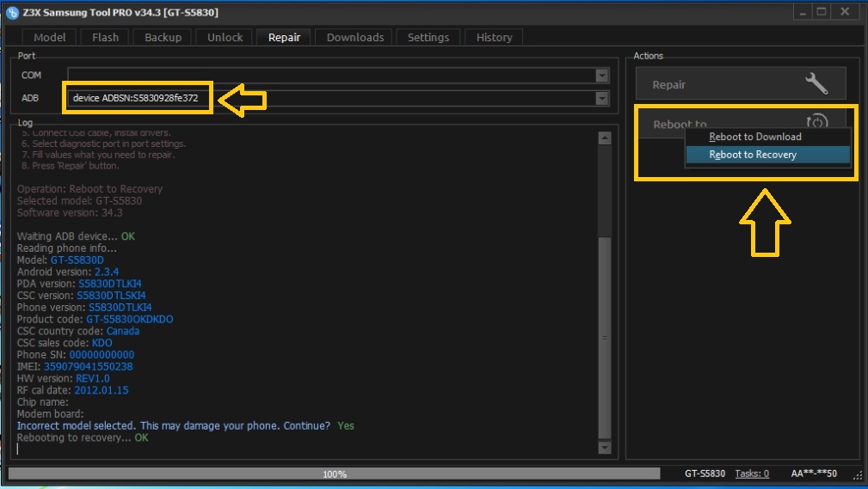Click the Yes answer in log warning
The width and height of the screenshot is (868, 489).
coord(346,425)
